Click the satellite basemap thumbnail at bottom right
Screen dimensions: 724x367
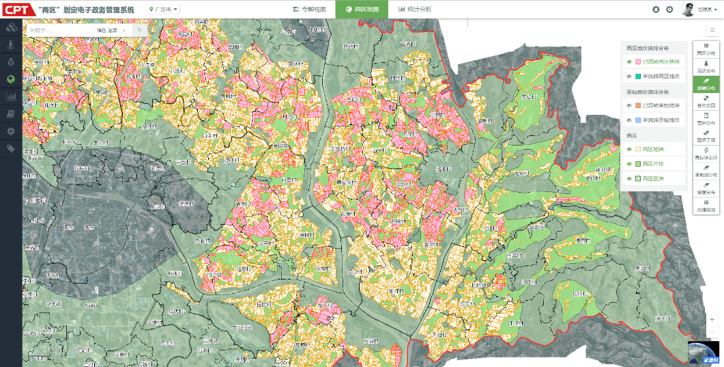704,352
